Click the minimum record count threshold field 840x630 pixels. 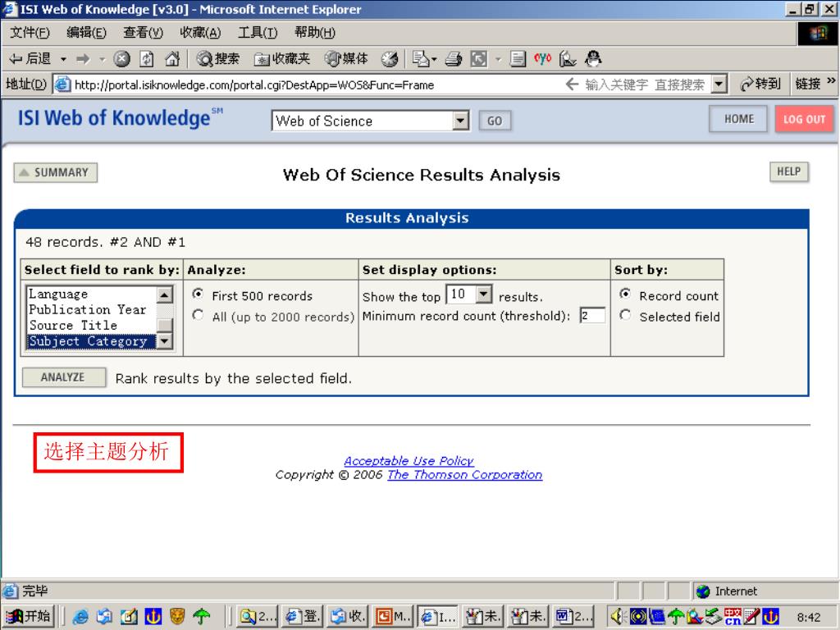592,316
